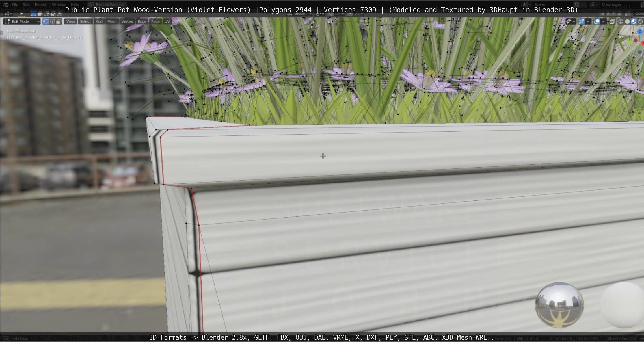
Task: Open the Window menu
Action: pyautogui.click(x=59, y=5)
